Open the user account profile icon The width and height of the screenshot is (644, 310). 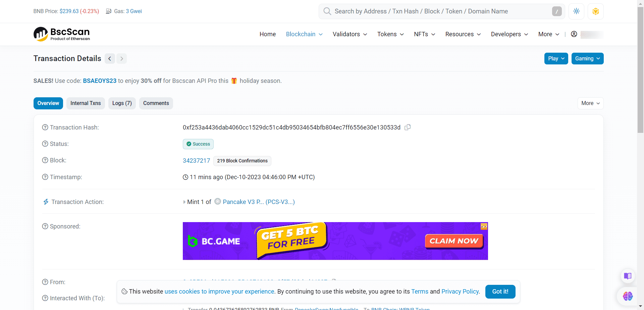[574, 34]
